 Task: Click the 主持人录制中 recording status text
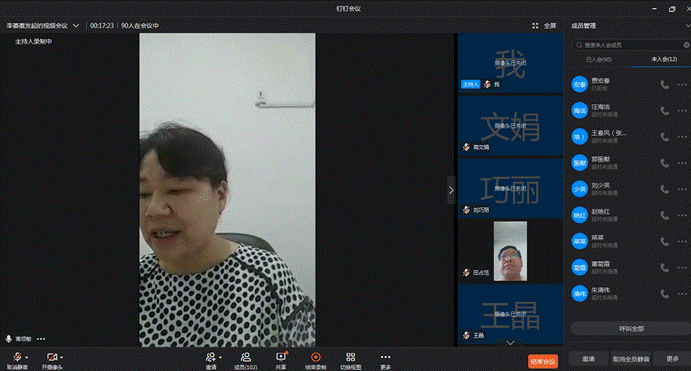click(x=33, y=41)
